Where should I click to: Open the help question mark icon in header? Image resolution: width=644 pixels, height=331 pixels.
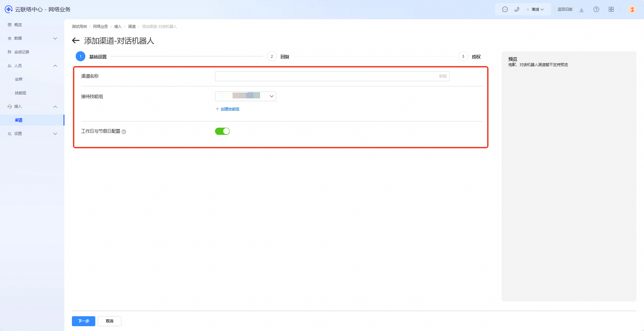click(x=596, y=10)
